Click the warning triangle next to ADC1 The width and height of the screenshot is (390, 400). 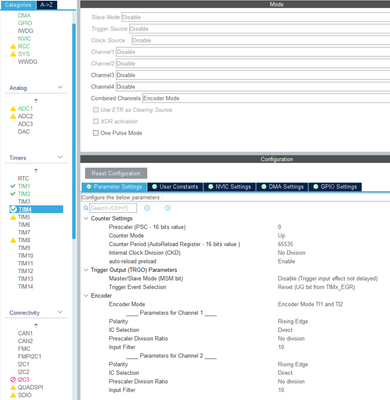13,109
